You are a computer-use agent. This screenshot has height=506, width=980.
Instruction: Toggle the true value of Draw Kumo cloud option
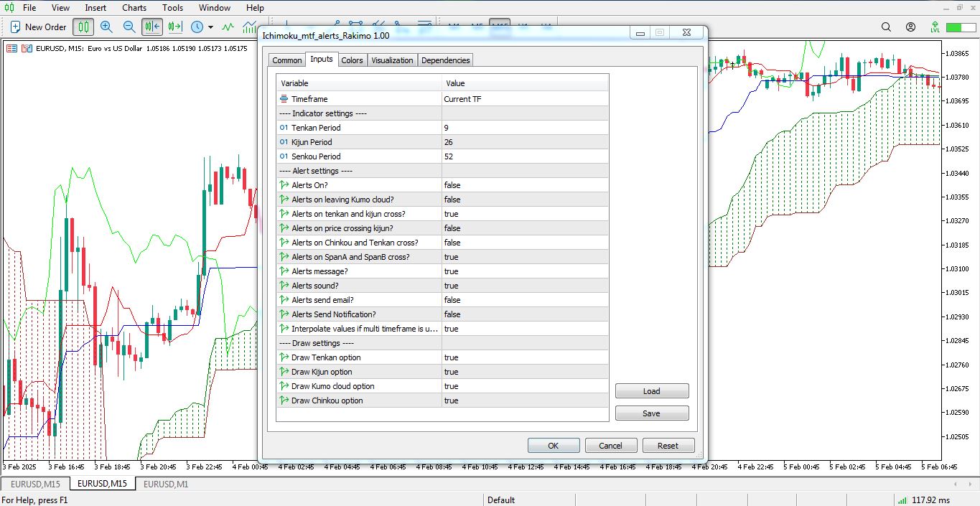(525, 386)
